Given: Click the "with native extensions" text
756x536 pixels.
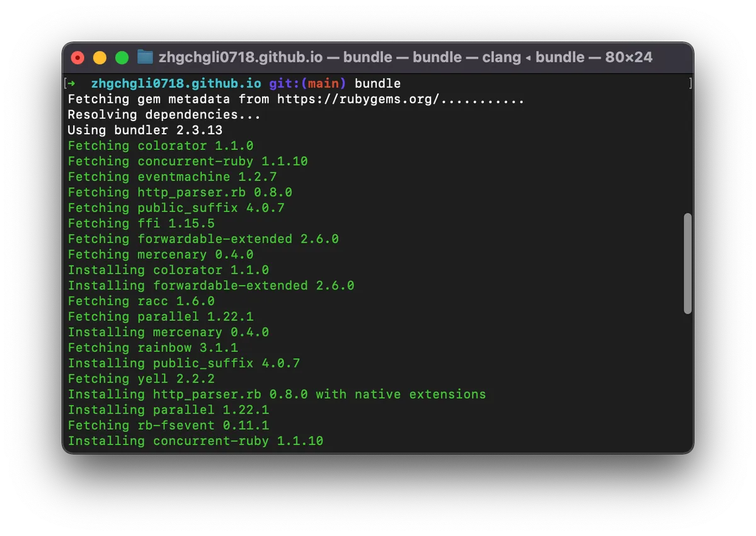Looking at the screenshot, I should pos(401,394).
